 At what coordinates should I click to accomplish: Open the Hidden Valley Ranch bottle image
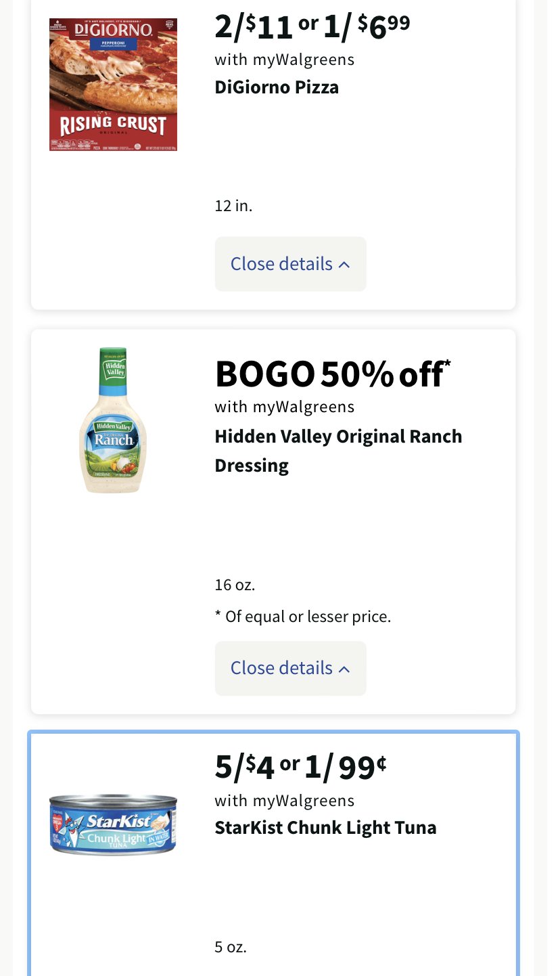pyautogui.click(x=113, y=420)
